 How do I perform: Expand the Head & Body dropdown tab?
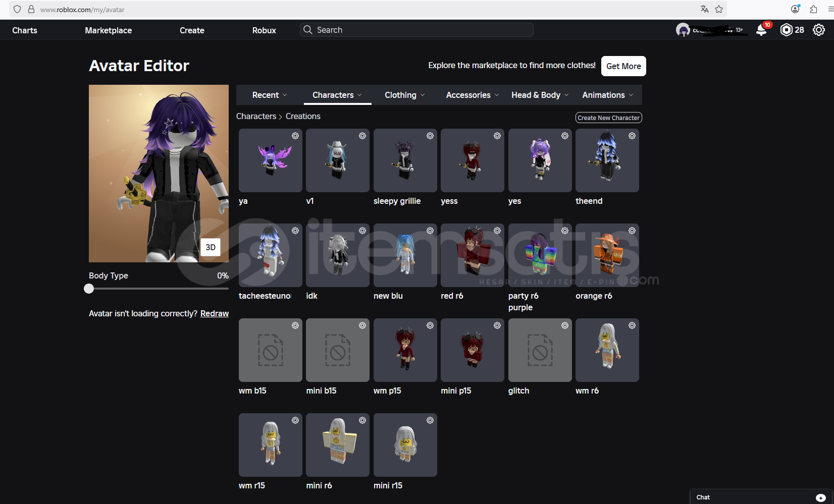540,95
